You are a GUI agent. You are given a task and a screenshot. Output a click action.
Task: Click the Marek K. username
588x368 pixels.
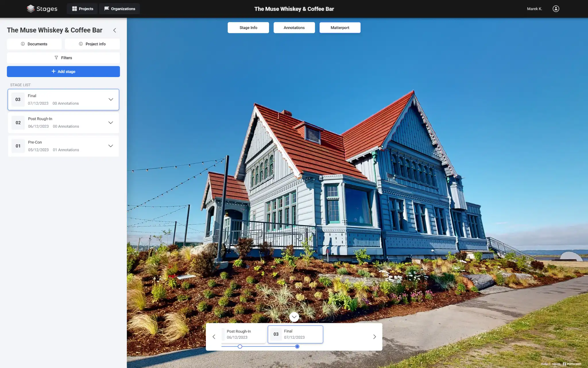tap(534, 9)
